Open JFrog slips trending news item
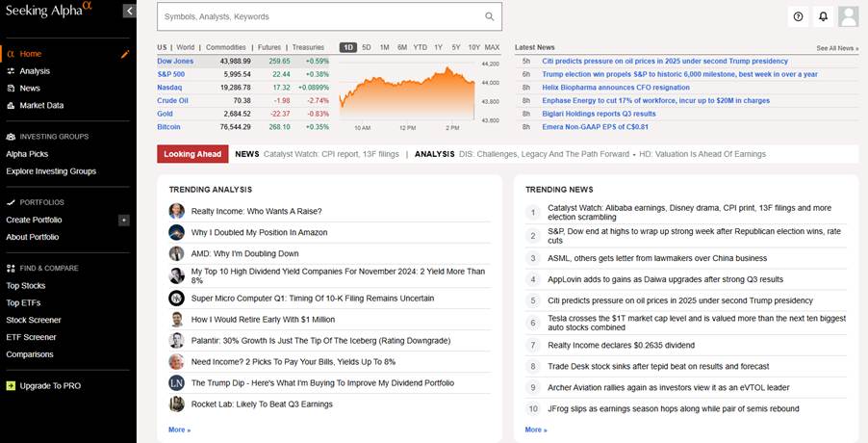 (674, 408)
